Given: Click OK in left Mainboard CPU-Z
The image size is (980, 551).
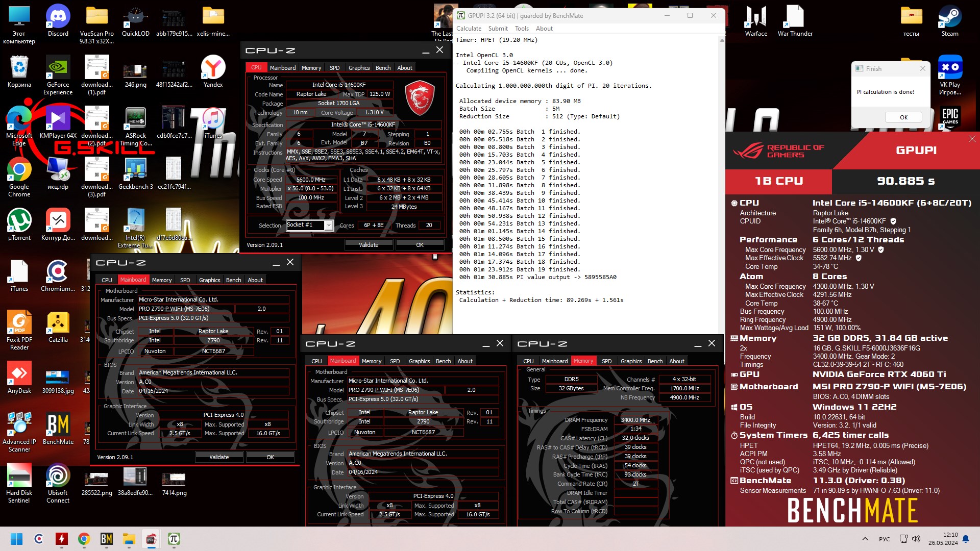Looking at the screenshot, I should pyautogui.click(x=270, y=457).
